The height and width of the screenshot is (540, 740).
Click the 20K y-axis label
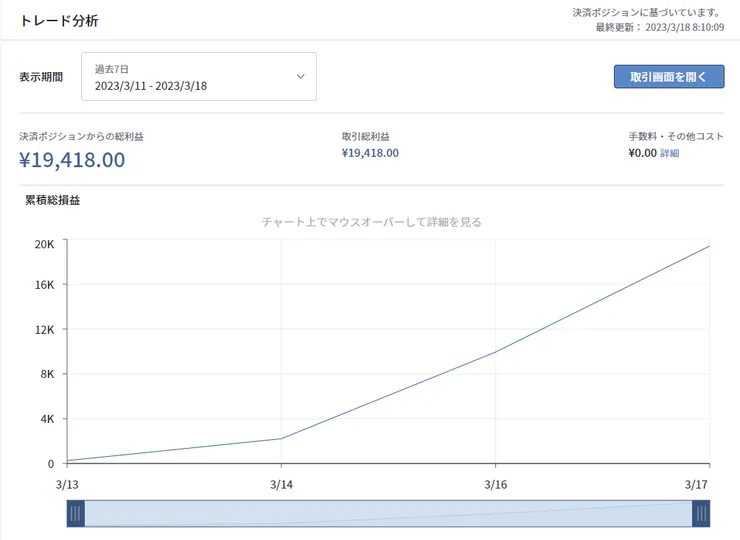(x=44, y=244)
